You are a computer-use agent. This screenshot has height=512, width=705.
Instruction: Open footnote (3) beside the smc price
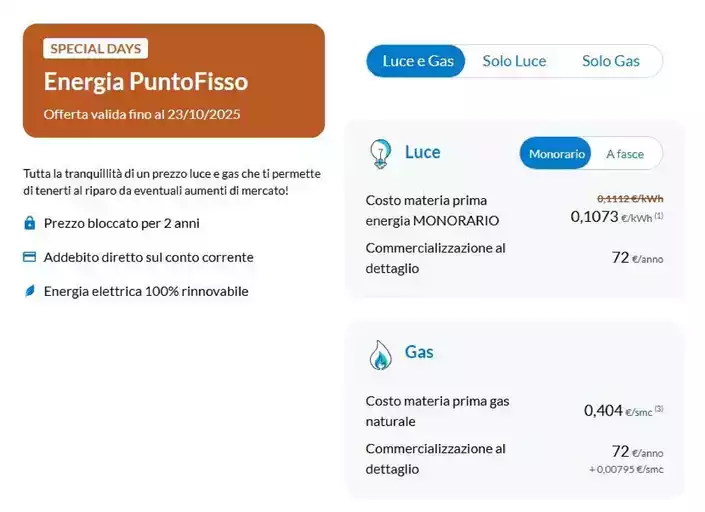659,409
